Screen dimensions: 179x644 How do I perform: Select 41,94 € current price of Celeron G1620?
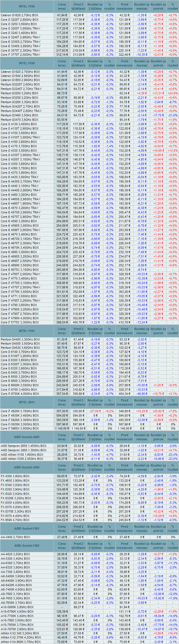point(62,15)
